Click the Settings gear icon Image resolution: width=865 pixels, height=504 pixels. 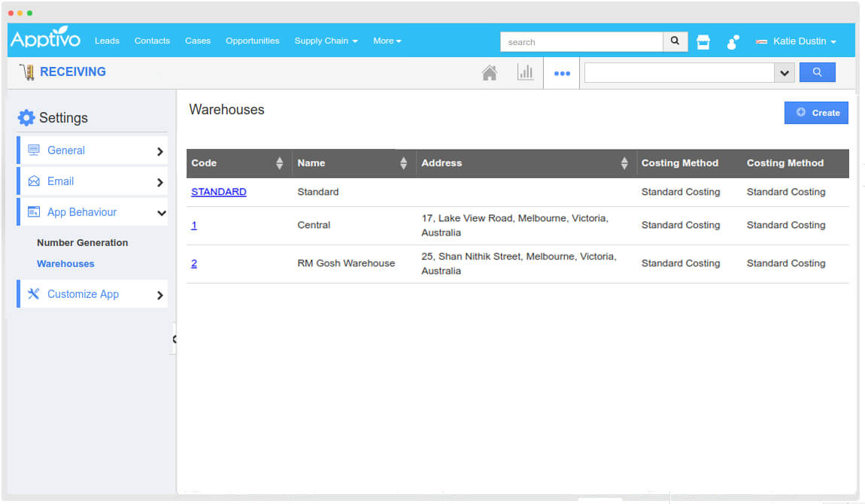[26, 118]
